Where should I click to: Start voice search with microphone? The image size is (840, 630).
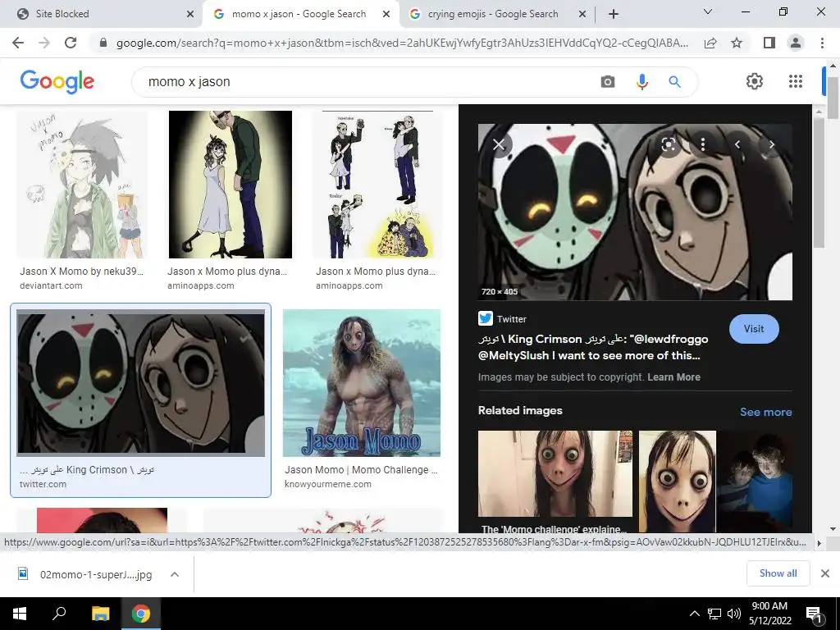641,82
